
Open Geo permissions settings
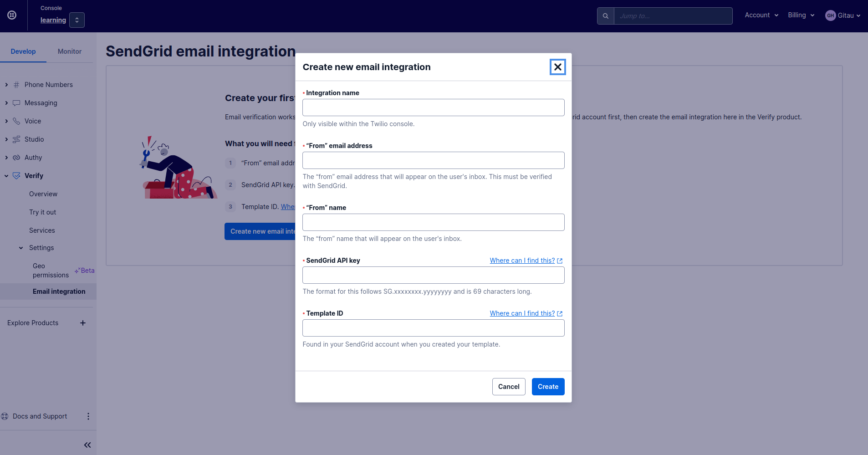pos(51,271)
